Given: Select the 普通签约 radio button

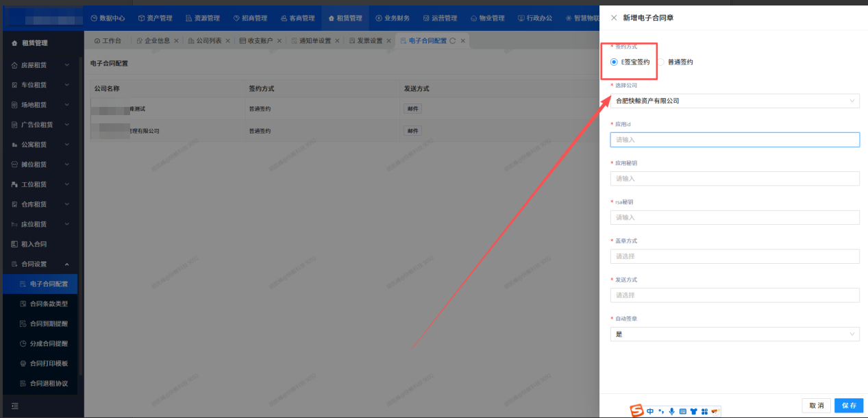Looking at the screenshot, I should [x=661, y=62].
